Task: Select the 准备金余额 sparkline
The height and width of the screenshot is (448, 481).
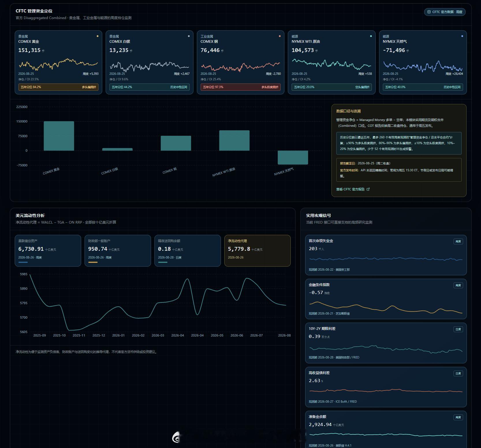Action: pos(386,434)
